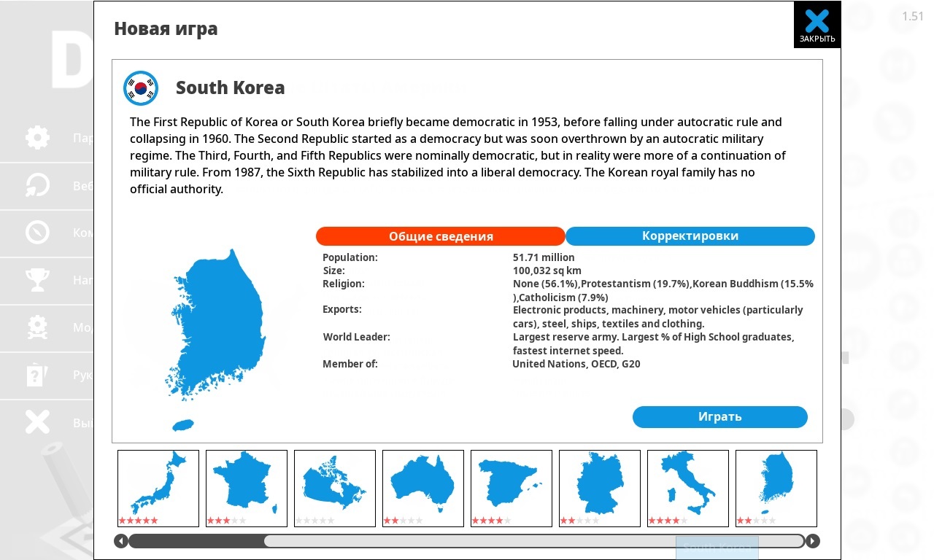Viewport: 934px width, 560px height.
Task: Click the mods gear-and-wrench icon in main menu
Action: coord(37,327)
